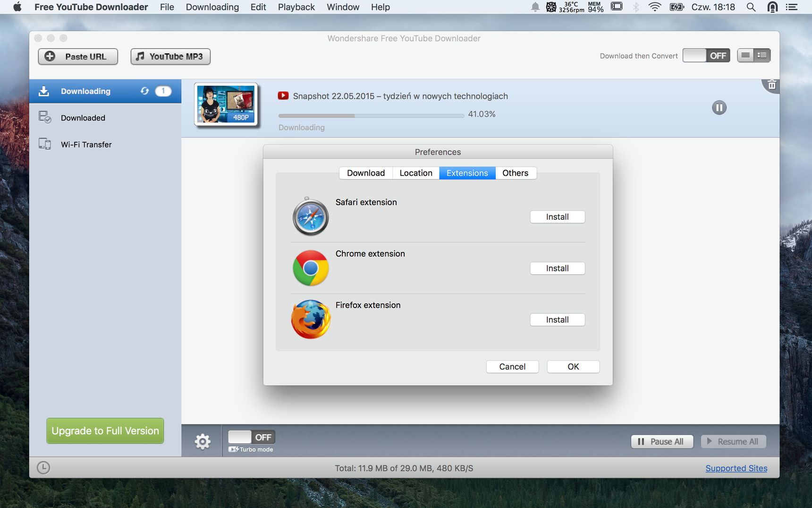Click the download progress bar

(x=371, y=116)
